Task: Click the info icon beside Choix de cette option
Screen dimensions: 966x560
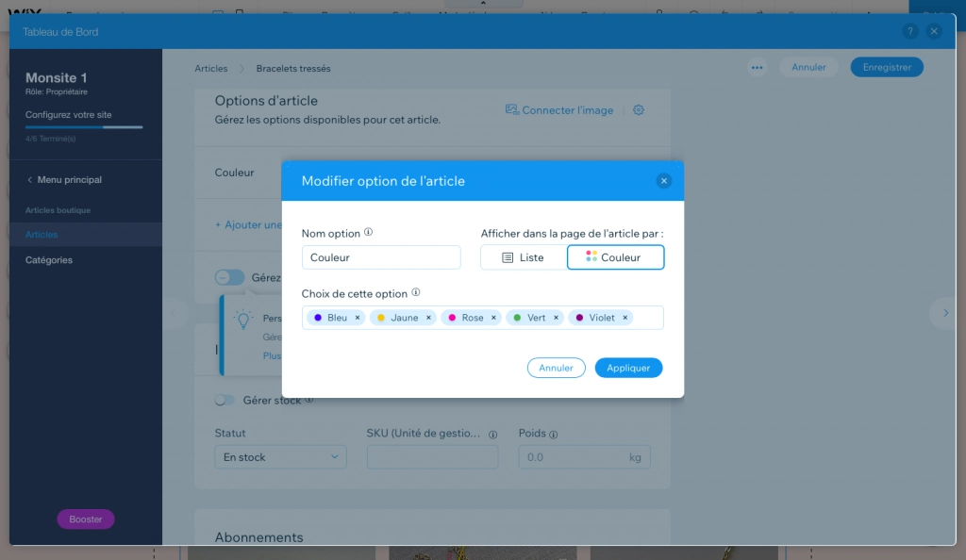Action: tap(416, 292)
